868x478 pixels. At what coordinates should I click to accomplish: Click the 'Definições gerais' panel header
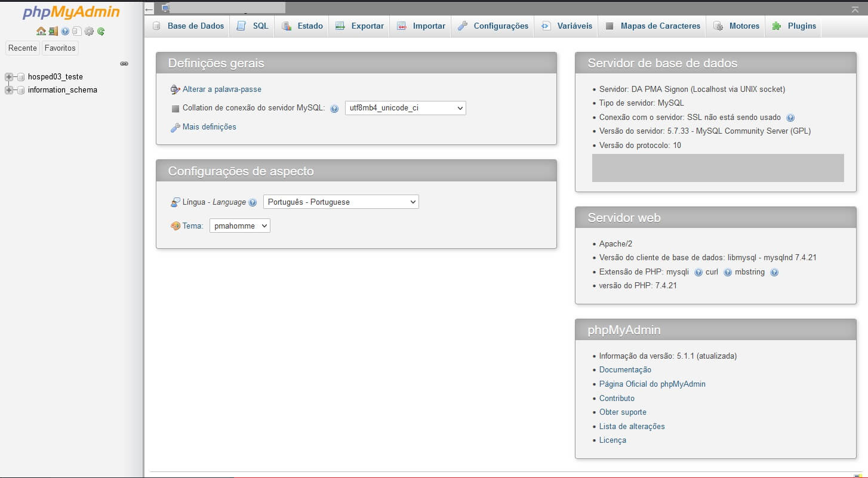click(356, 63)
